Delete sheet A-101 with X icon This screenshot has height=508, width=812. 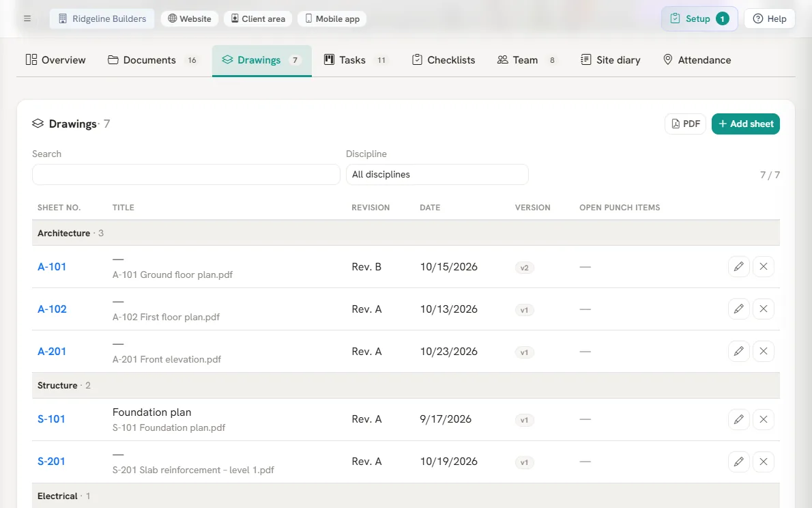pos(764,266)
